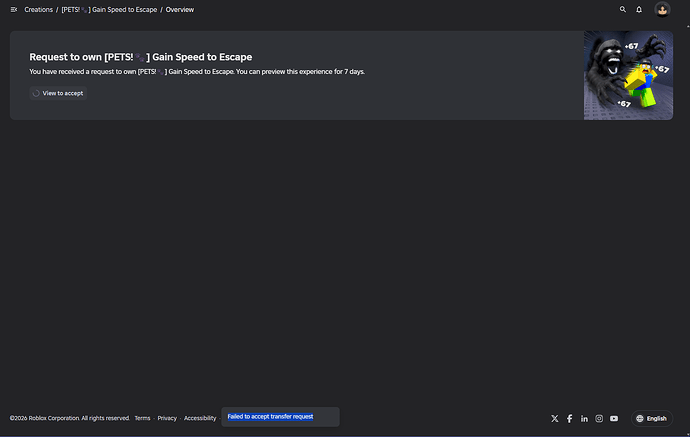The width and height of the screenshot is (690, 437).
Task: Open Roblox Instagram page
Action: (599, 419)
